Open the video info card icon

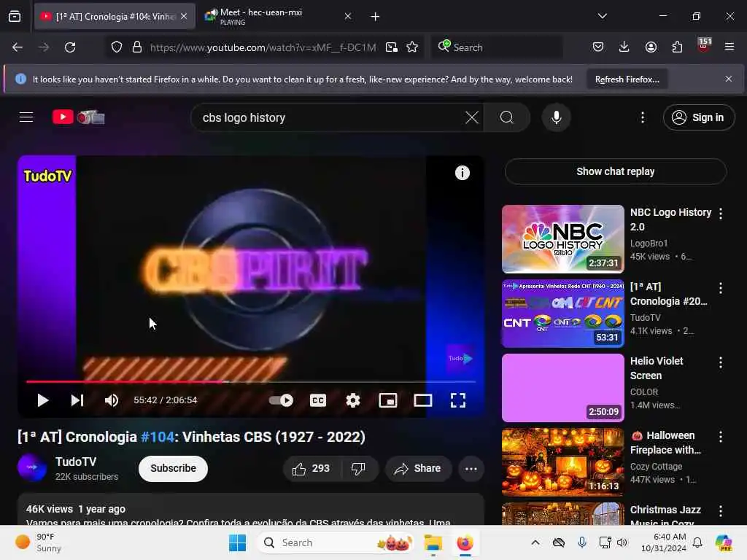[462, 173]
